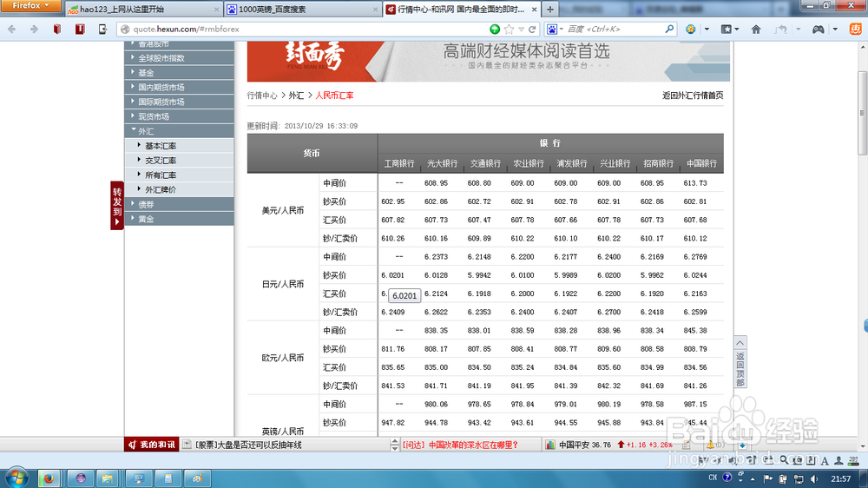Open the news headline 大盘是否还可以反抽年线

248,445
